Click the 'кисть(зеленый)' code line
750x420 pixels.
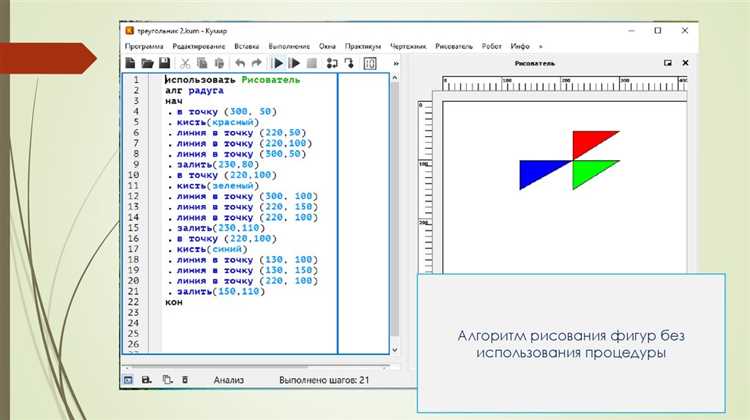point(218,186)
